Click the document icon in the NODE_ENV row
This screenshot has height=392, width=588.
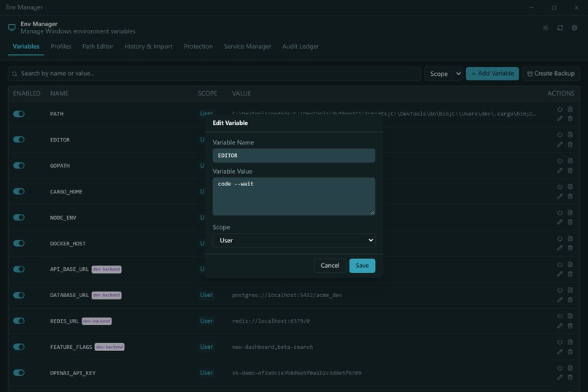570,212
